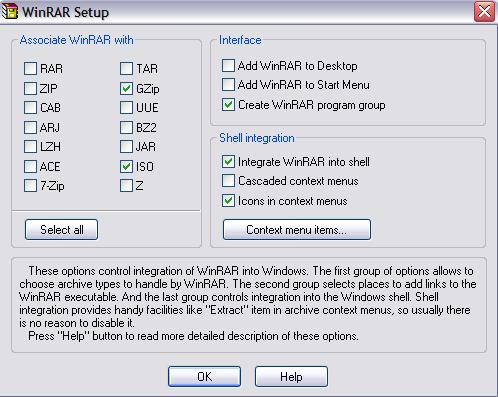Screen dimensions: 498x397
Task: Enable Add WinRAR to Desktop
Action: (228, 66)
